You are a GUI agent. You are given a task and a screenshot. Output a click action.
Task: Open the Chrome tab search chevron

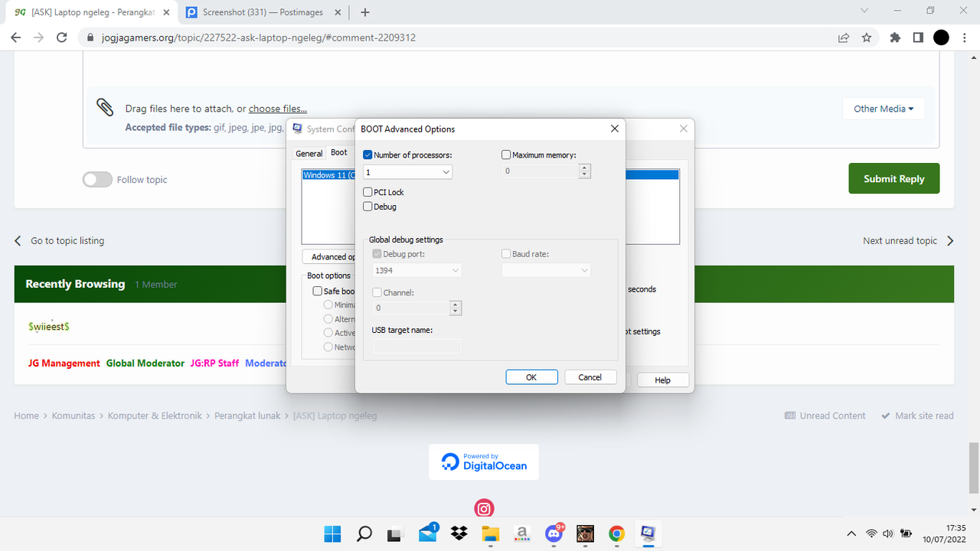864,11
